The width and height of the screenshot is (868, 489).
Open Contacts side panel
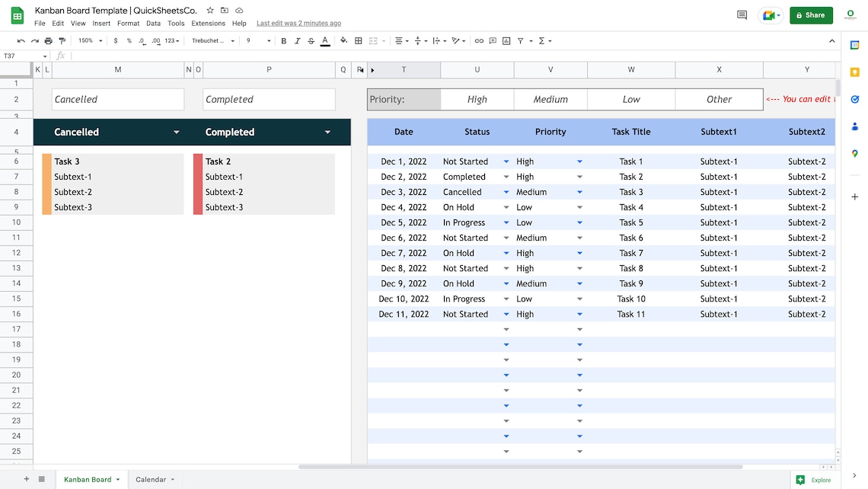(x=855, y=126)
